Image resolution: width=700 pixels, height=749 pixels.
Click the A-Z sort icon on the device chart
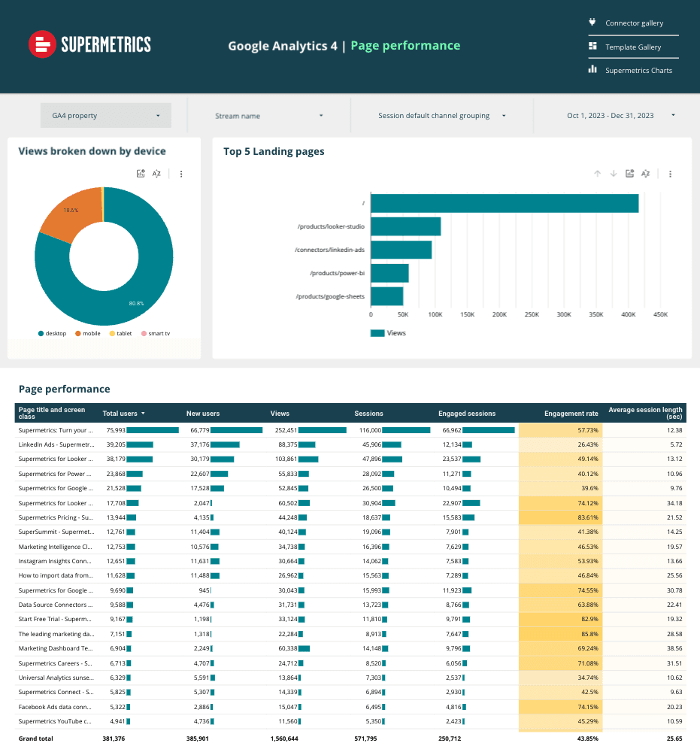pos(157,174)
